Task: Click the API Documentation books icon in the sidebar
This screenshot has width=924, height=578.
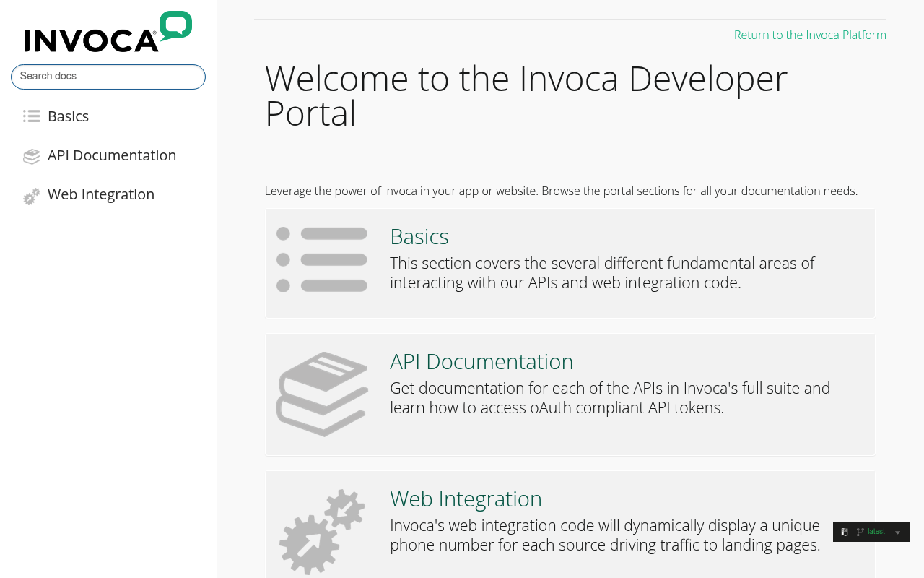Action: click(32, 156)
